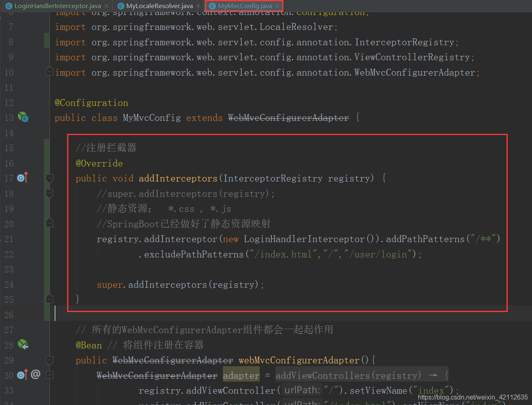The image size is (532, 405).
Task: Click deprecated WebMvcConfigurerAdapter after extends on line 13
Action: click(288, 118)
